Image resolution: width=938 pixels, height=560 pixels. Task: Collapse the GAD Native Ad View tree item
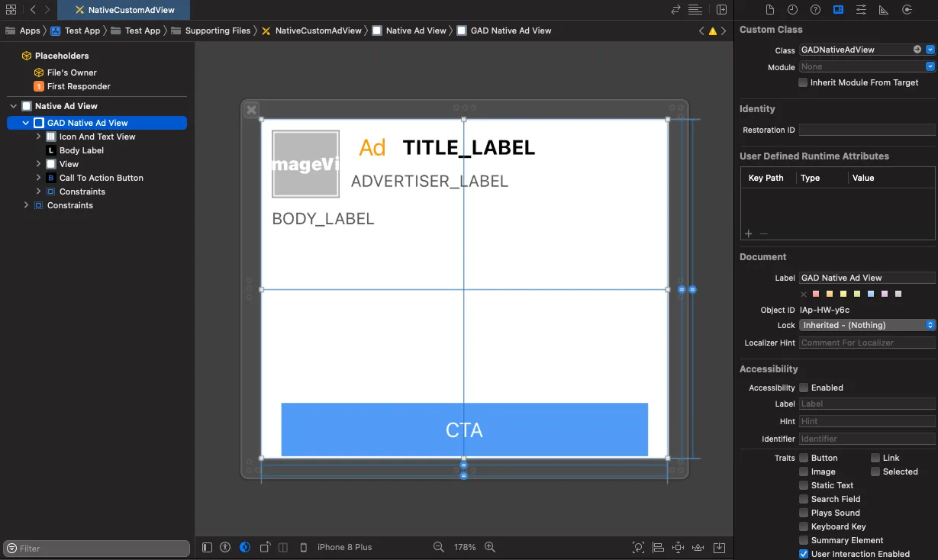[24, 122]
